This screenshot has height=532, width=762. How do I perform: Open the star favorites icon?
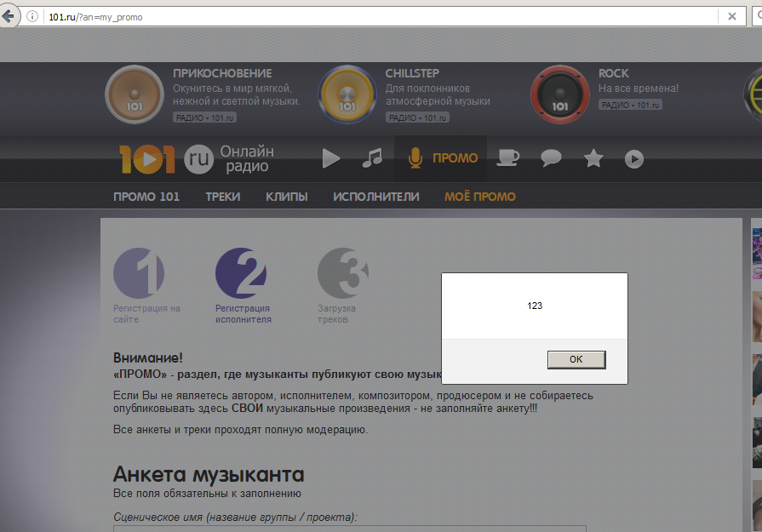point(593,158)
